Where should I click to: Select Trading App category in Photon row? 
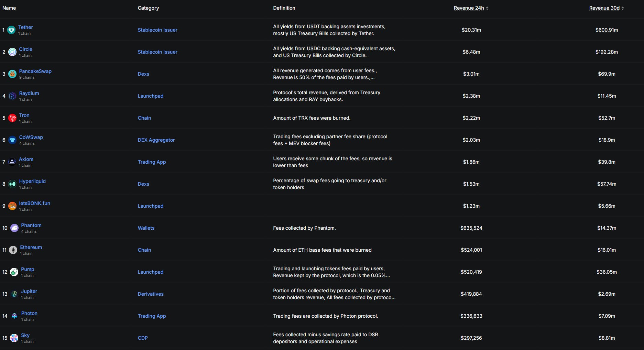(x=152, y=316)
